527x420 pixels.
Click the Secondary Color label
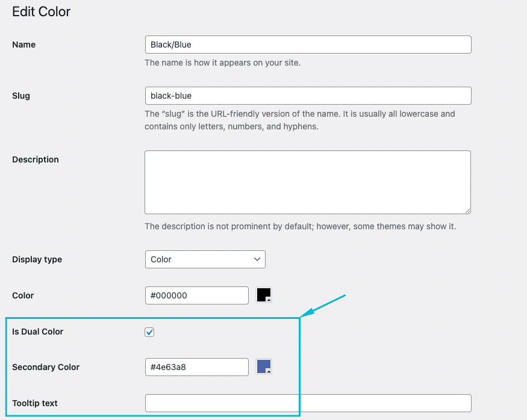click(x=46, y=367)
